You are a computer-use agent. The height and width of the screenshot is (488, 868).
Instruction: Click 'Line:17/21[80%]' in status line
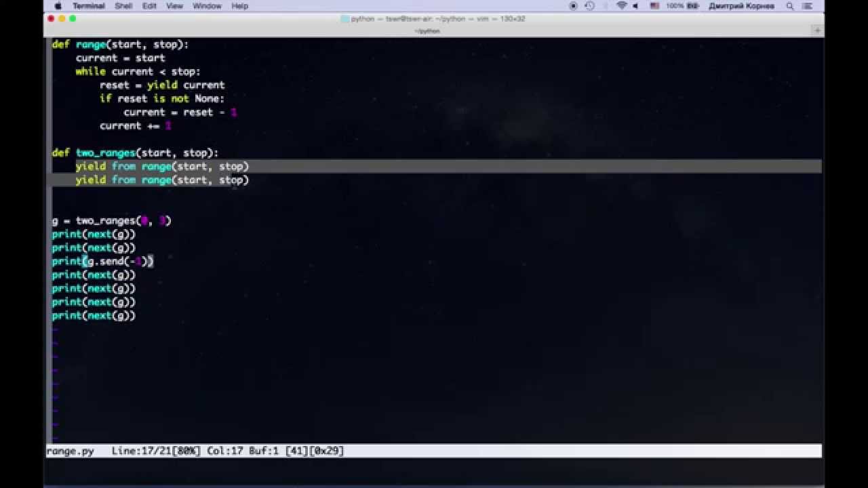(x=157, y=451)
